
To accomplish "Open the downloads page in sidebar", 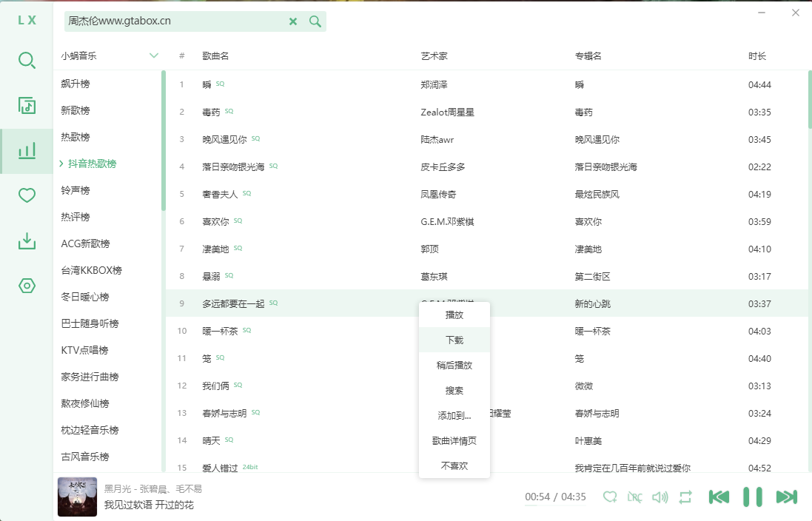I will pyautogui.click(x=27, y=241).
